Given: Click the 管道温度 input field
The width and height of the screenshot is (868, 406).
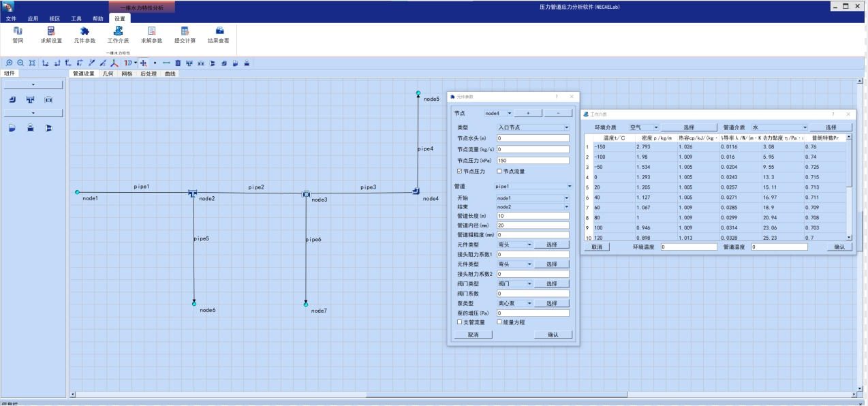Looking at the screenshot, I should click(x=779, y=247).
